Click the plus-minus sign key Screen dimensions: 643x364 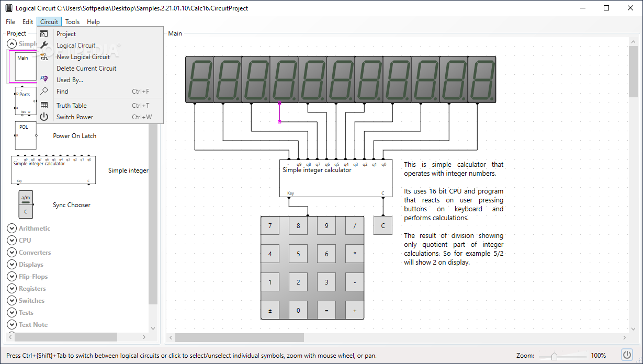(x=270, y=311)
